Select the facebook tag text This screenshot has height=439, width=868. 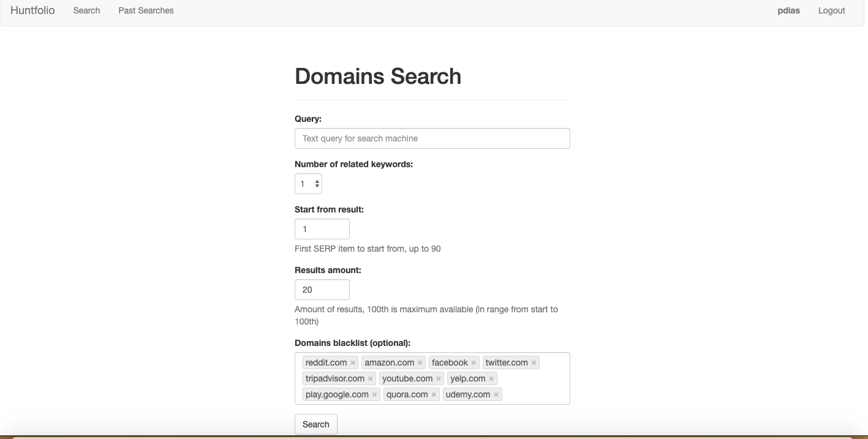pyautogui.click(x=450, y=362)
